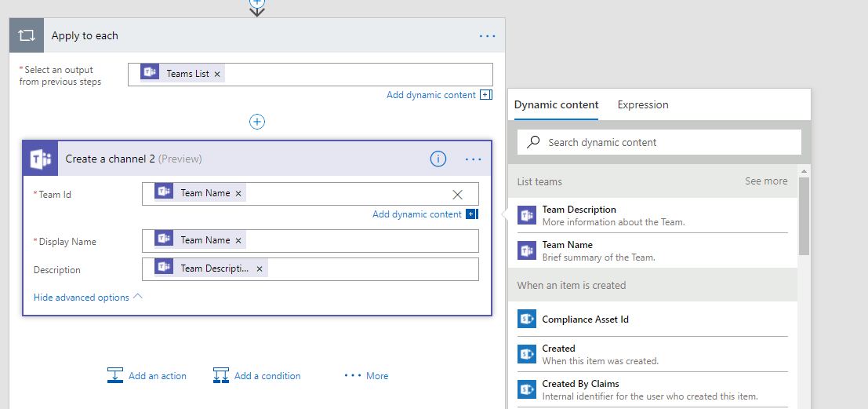Viewport: 868px width, 409px height.
Task: Remove Teams List token
Action: pyautogui.click(x=217, y=74)
